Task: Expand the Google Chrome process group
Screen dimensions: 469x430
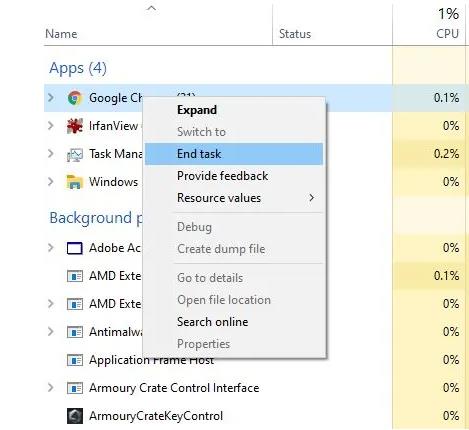Action: pos(51,98)
